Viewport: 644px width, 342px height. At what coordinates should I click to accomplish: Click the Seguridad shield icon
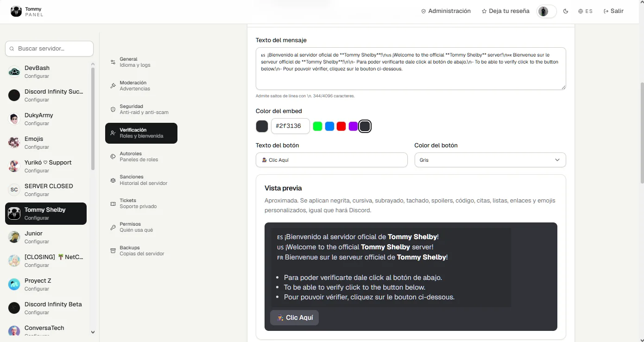pos(113,109)
